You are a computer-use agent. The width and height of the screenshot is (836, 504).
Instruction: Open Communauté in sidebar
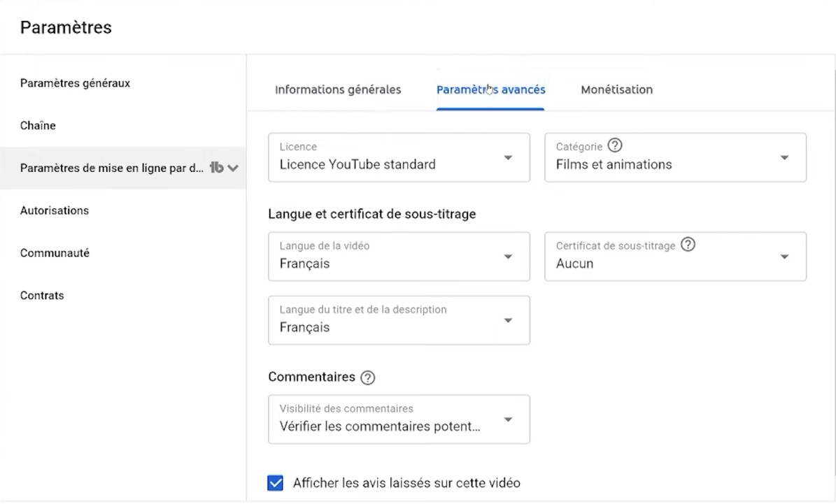click(55, 253)
